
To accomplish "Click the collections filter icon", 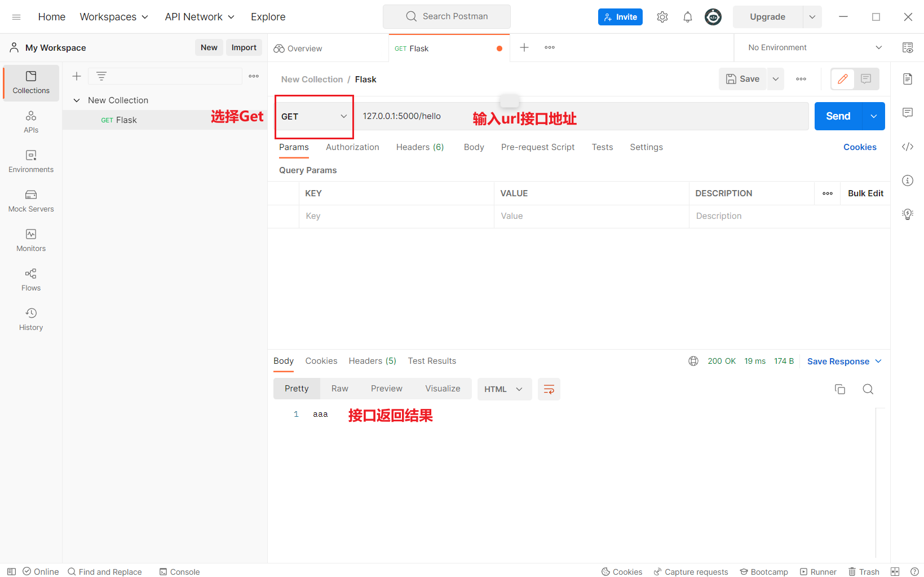I will point(101,76).
